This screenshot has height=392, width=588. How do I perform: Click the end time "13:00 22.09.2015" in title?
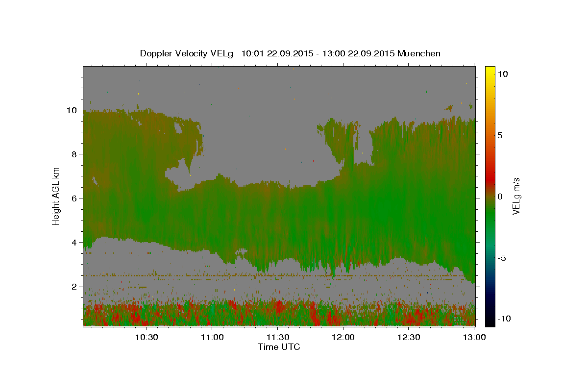[x=358, y=53]
